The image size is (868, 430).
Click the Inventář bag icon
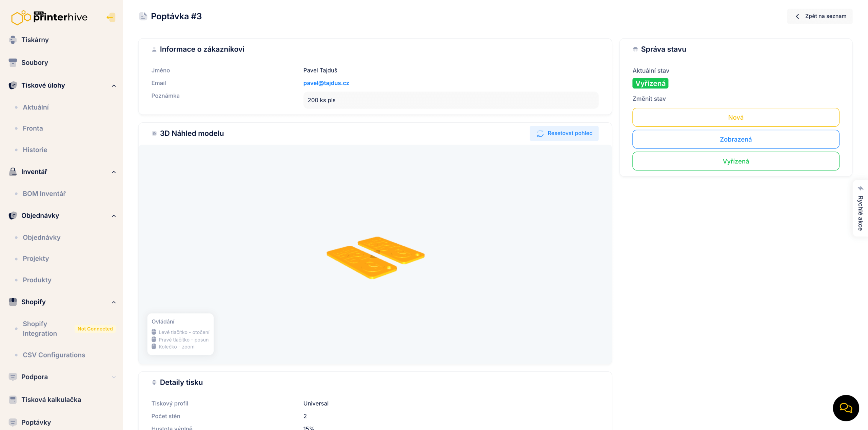[x=13, y=172]
